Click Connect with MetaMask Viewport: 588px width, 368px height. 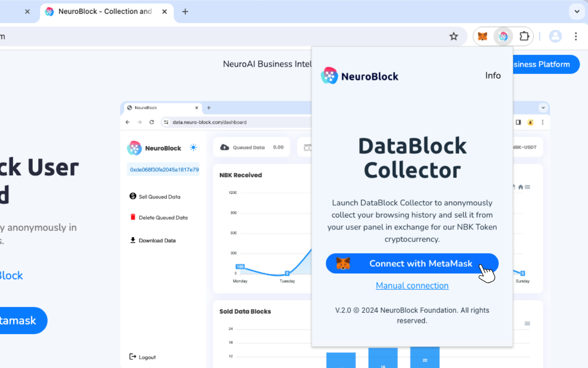tap(412, 263)
